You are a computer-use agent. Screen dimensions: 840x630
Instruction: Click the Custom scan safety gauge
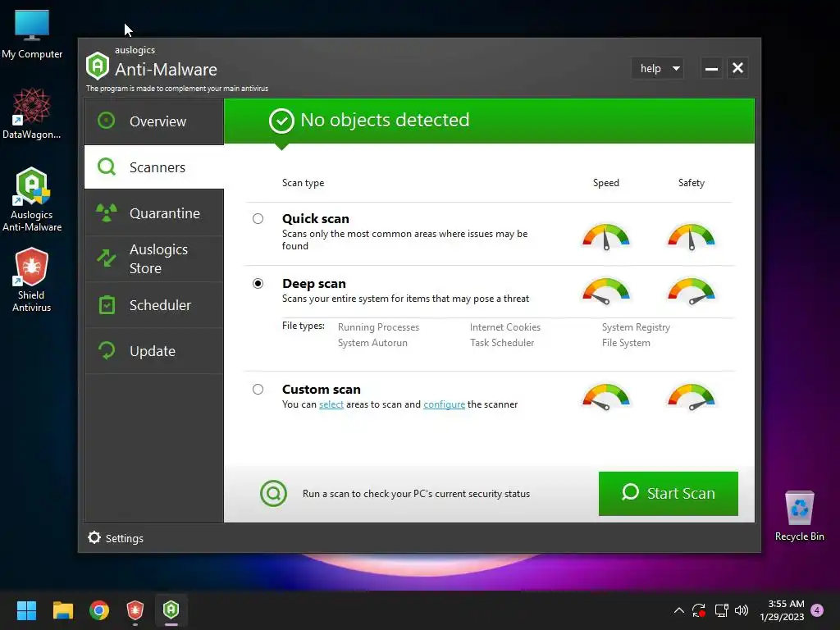691,397
